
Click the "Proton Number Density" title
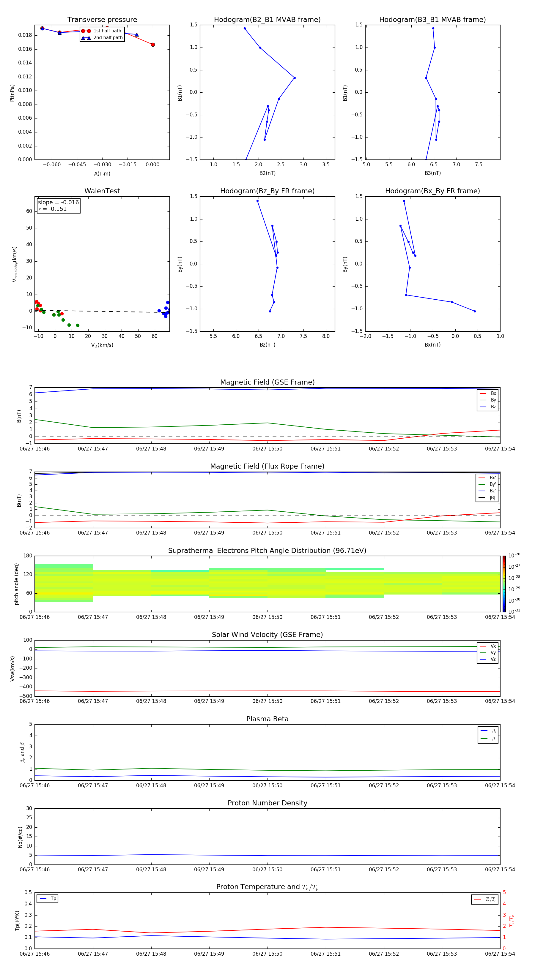click(x=267, y=803)
